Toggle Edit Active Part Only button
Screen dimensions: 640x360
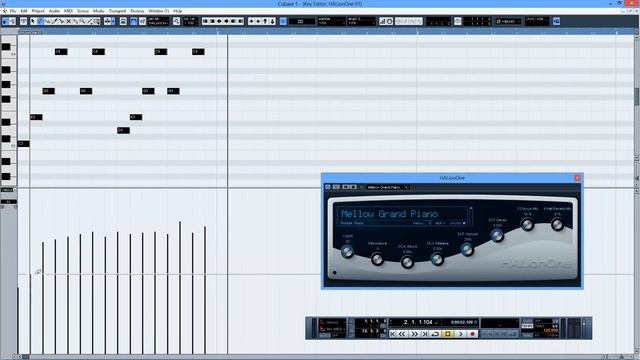point(142,21)
